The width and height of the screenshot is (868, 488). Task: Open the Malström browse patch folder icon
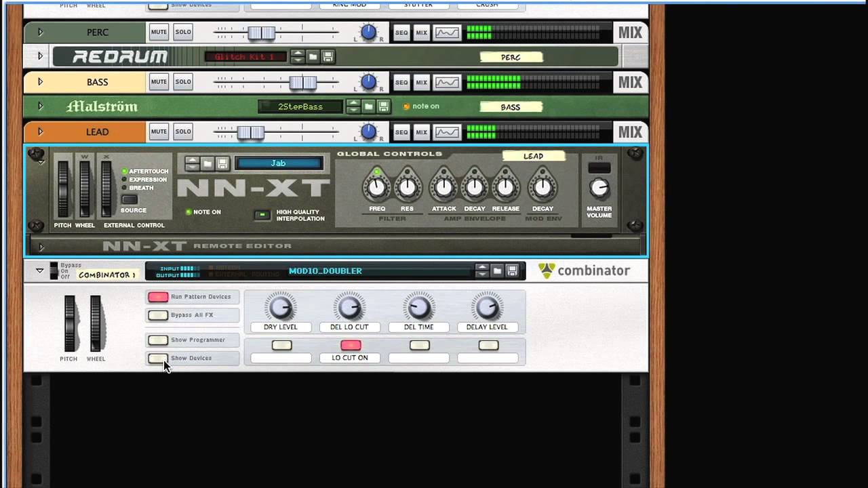368,106
